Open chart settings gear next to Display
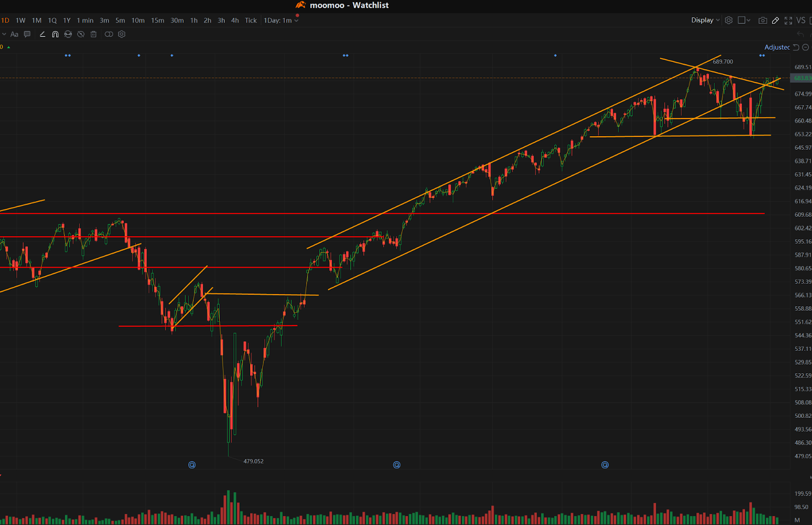Screen dimensions: 812x525 pos(729,20)
